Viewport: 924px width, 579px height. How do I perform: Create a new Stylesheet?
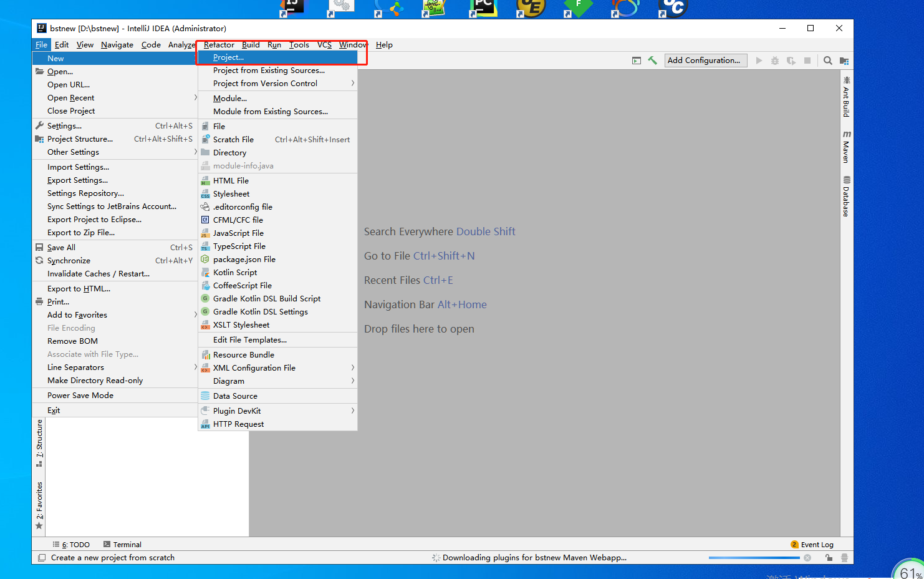click(277, 194)
